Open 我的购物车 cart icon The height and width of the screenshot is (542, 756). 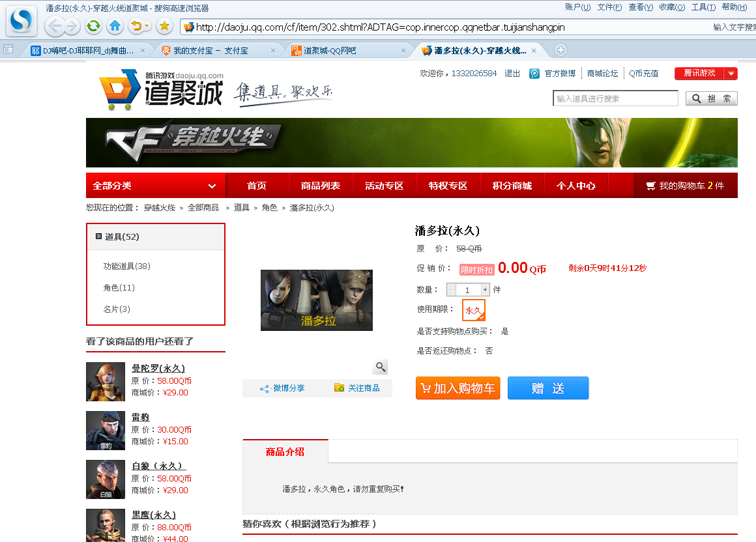[651, 186]
